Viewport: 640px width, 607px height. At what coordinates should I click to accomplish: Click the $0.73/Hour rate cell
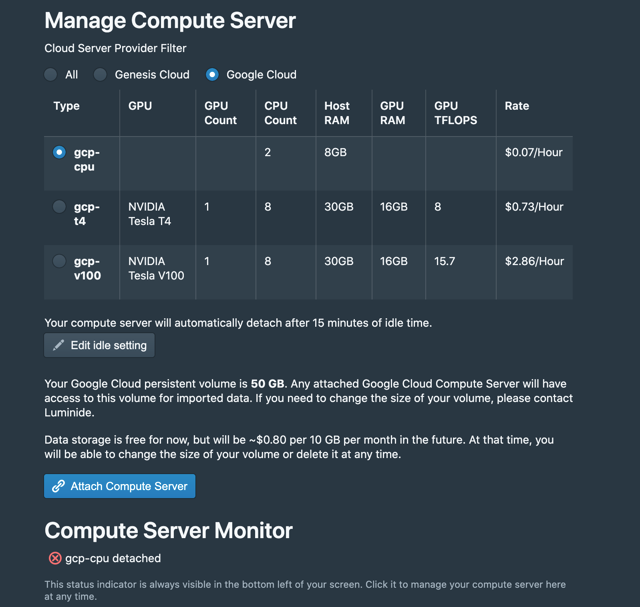[534, 207]
